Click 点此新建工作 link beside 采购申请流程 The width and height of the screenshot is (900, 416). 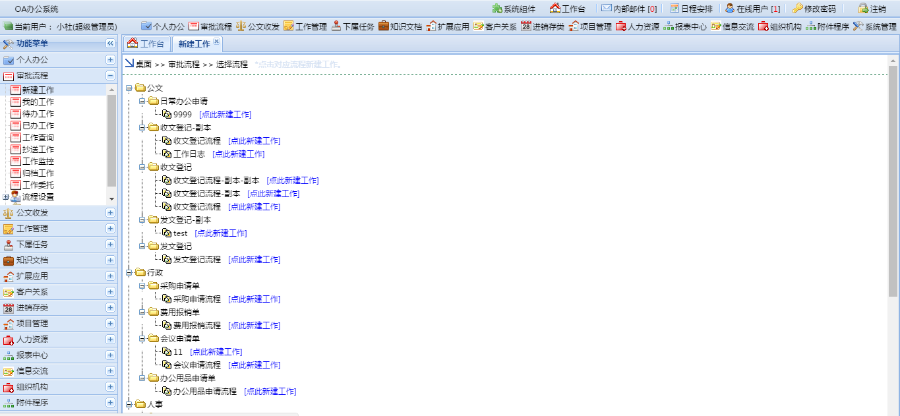tap(254, 299)
